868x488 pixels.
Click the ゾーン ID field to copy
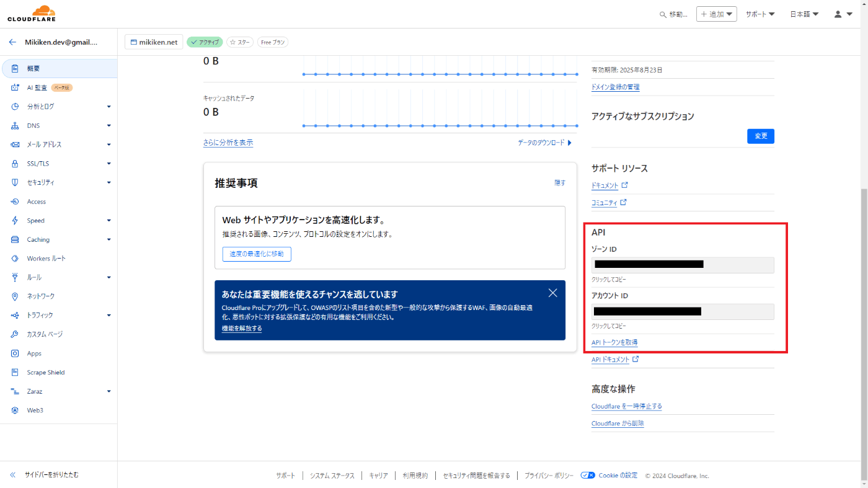tap(683, 265)
